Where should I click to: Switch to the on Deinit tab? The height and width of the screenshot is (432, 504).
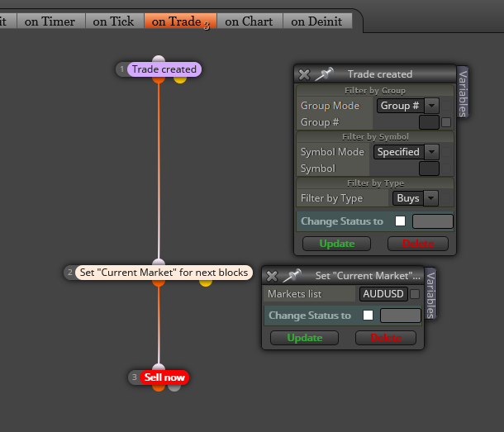point(317,21)
